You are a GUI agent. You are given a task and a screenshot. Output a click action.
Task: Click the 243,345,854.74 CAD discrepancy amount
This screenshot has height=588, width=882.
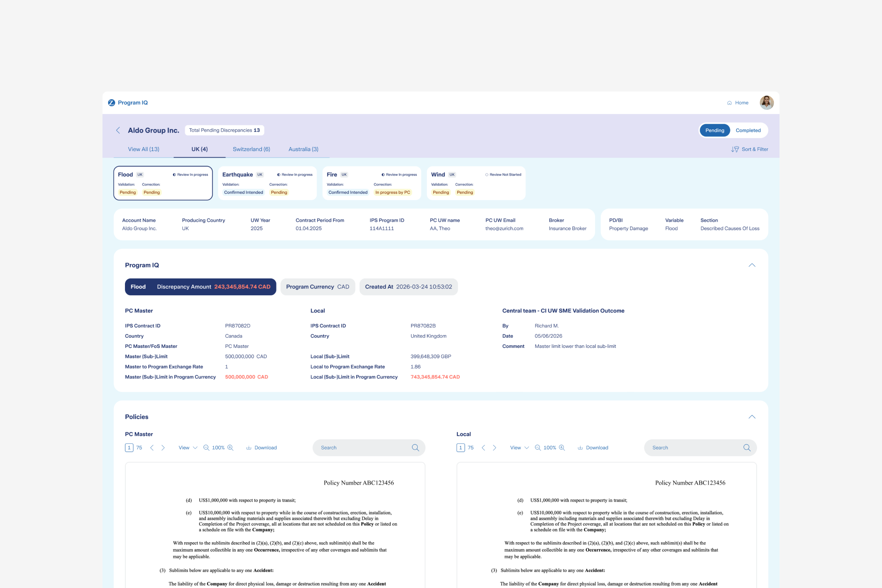tap(242, 287)
